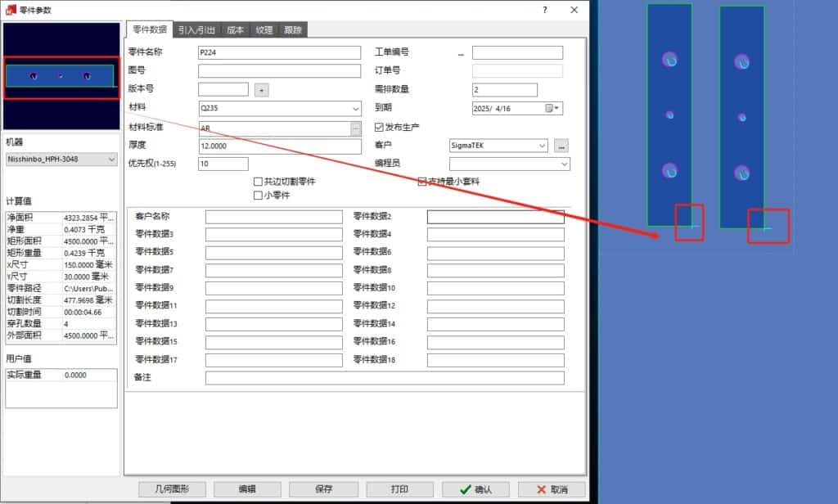Click the work order number ellipsis icon
The width and height of the screenshot is (838, 504).
click(x=461, y=54)
